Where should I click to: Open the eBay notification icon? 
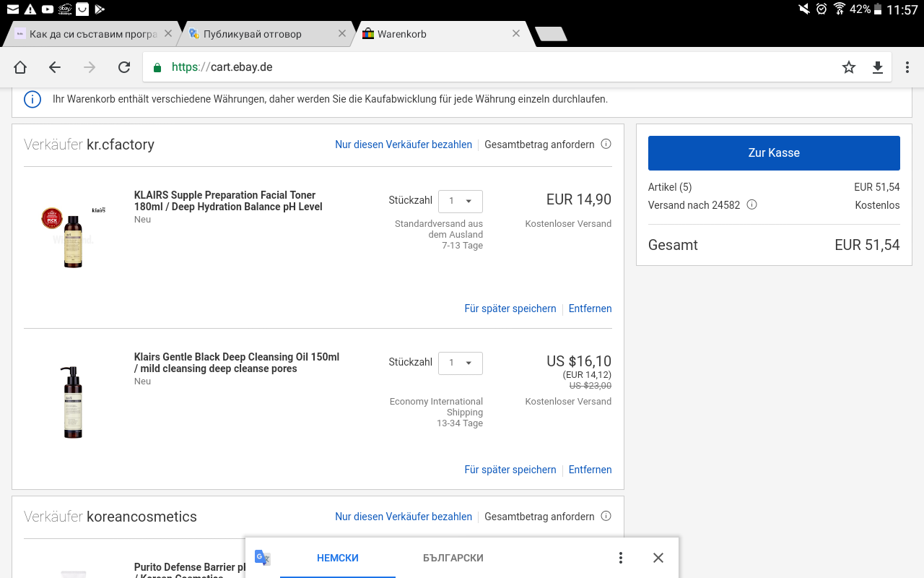(x=65, y=9)
